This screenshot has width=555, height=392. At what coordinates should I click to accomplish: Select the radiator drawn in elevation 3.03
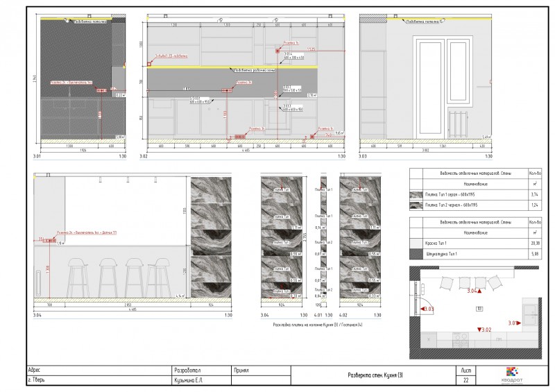pos(459,124)
